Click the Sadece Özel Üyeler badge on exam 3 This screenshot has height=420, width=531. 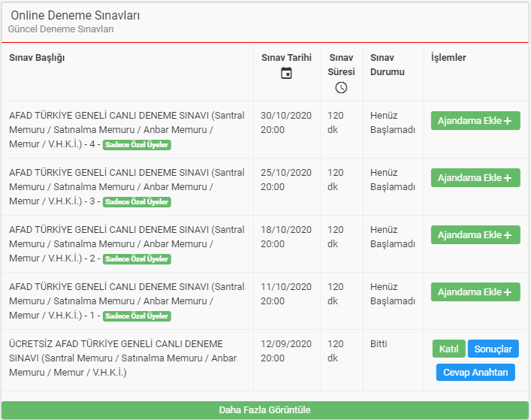click(x=137, y=202)
